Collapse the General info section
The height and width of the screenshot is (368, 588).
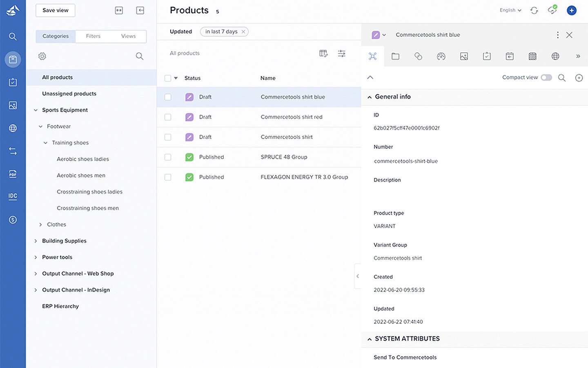(370, 97)
